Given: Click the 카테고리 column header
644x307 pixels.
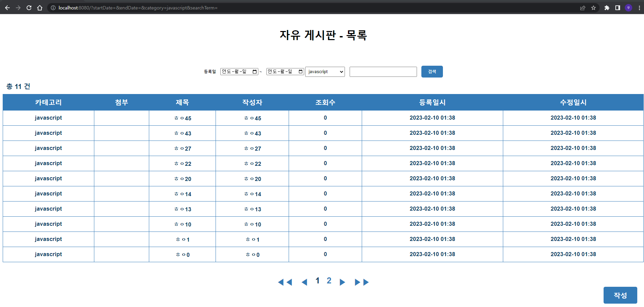Looking at the screenshot, I should [49, 102].
